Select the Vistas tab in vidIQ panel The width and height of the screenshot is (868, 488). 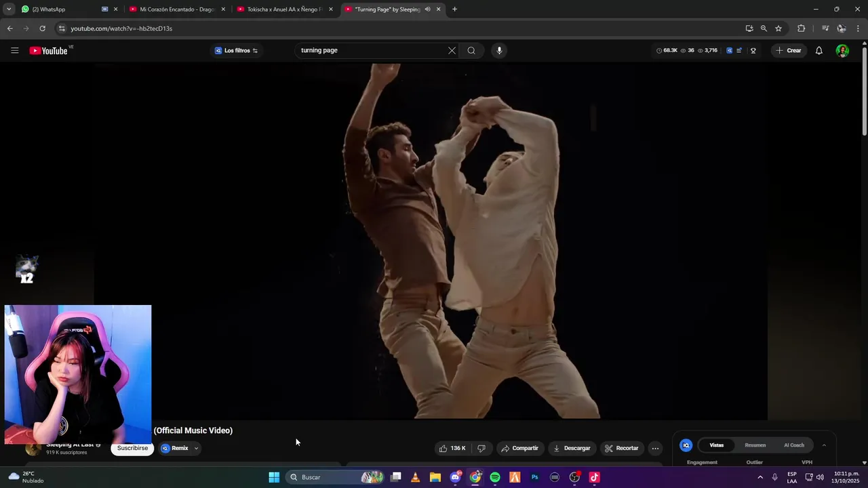716,445
